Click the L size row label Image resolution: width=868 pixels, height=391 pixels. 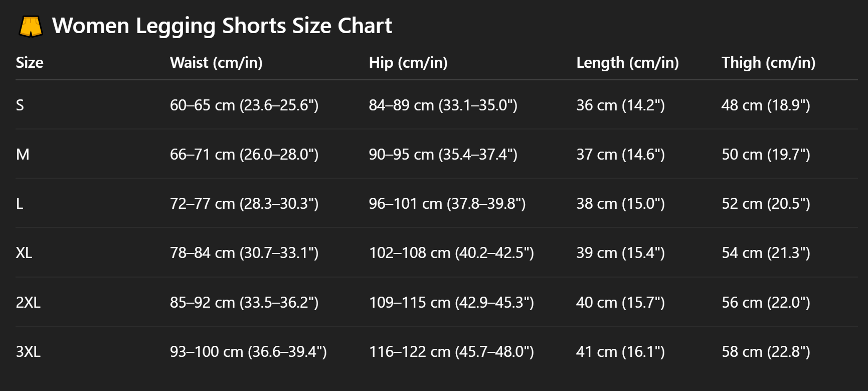click(20, 203)
